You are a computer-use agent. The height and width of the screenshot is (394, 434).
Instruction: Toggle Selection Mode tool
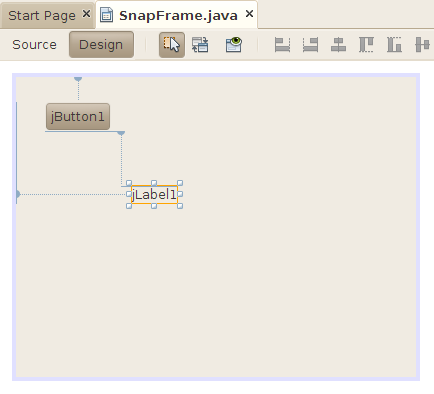pos(172,45)
